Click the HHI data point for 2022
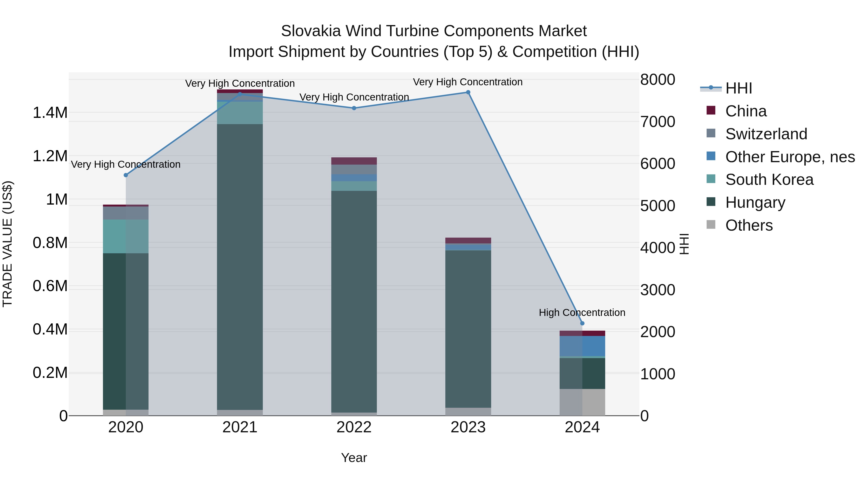868x488 pixels. (x=354, y=108)
